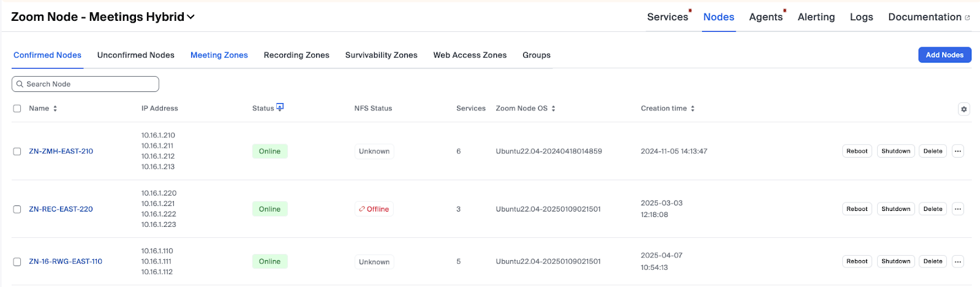Sort by Creation time arrows
The height and width of the screenshot is (287, 980).
pyautogui.click(x=693, y=109)
